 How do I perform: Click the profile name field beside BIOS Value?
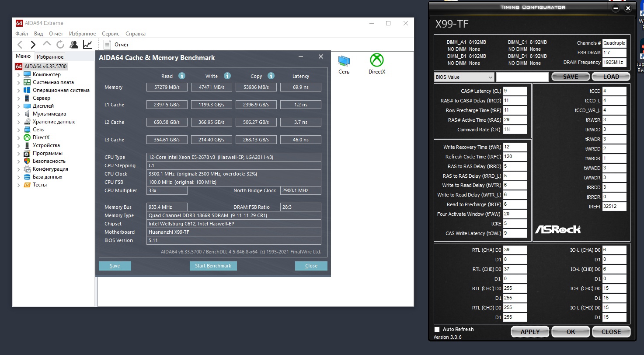tap(522, 77)
